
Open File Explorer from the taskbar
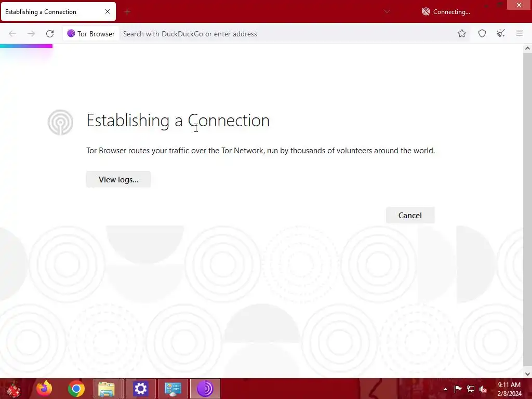[x=107, y=389]
